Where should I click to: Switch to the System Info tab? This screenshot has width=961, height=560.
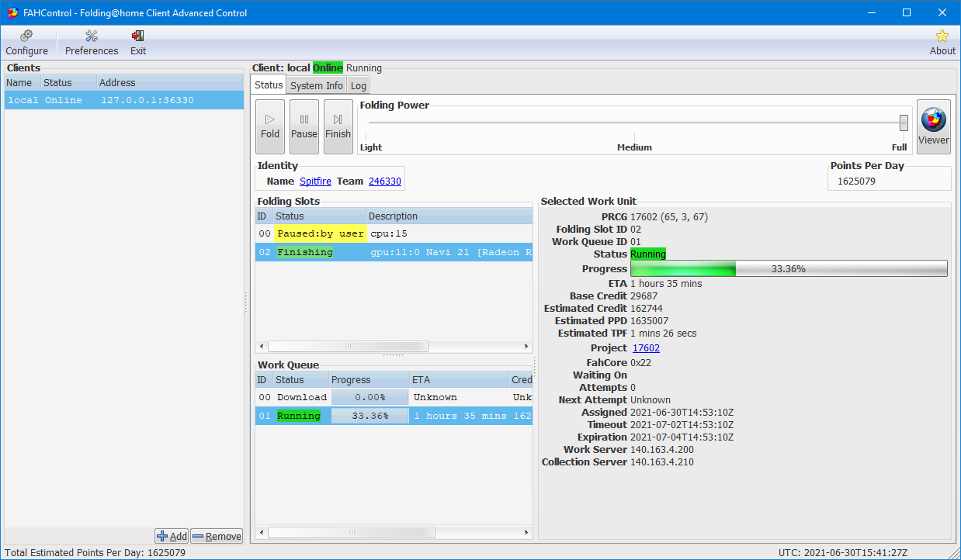[x=317, y=86]
